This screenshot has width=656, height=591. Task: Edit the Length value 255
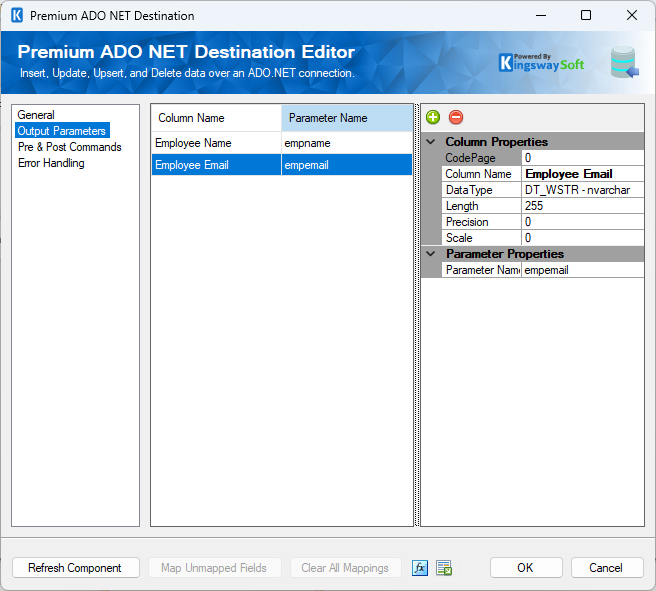click(582, 206)
